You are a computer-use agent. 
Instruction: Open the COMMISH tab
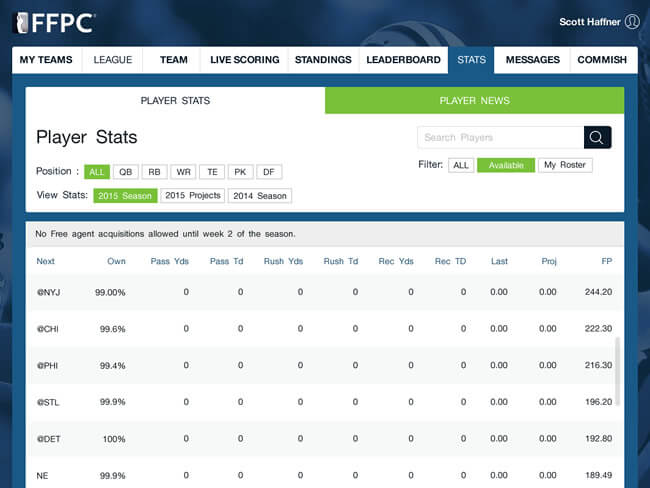point(602,60)
